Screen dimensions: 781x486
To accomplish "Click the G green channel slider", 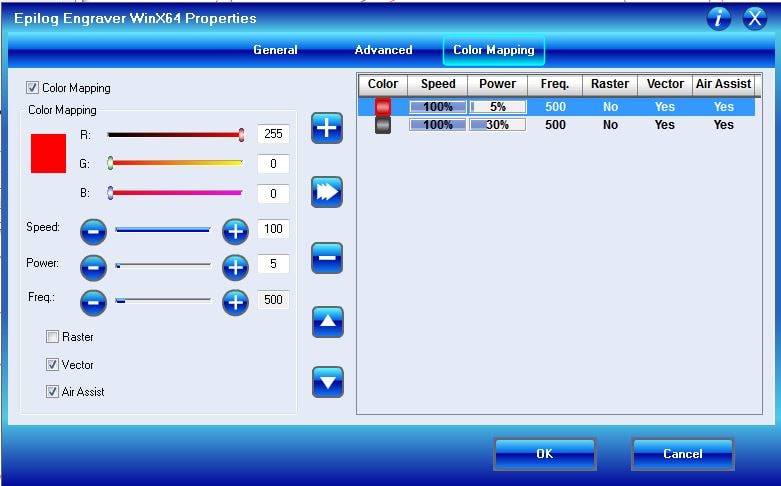I will (x=175, y=163).
